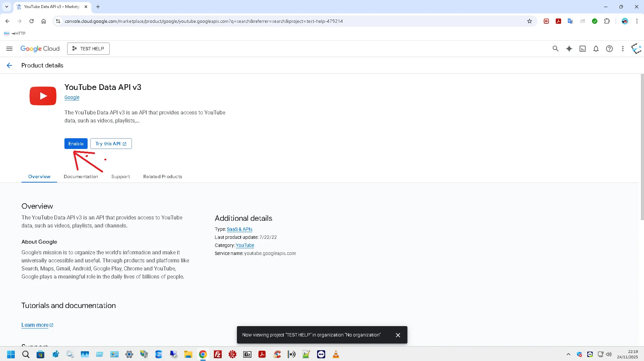Image resolution: width=644 pixels, height=361 pixels.
Task: Click the Try this API button
Action: pos(111,144)
